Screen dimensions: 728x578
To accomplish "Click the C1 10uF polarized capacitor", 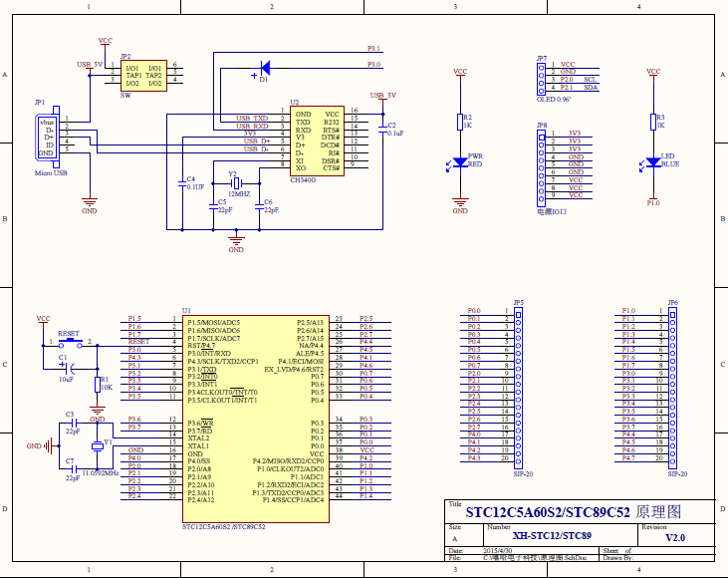I will [x=69, y=369].
